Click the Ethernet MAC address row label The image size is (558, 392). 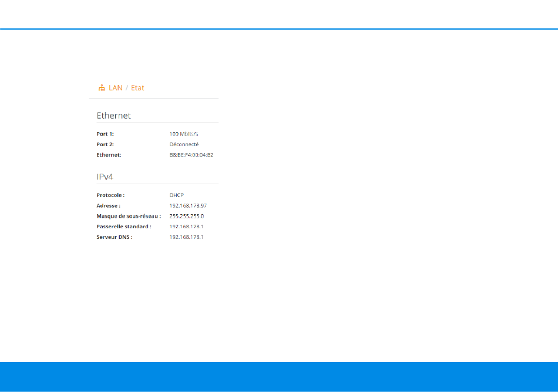click(x=109, y=155)
